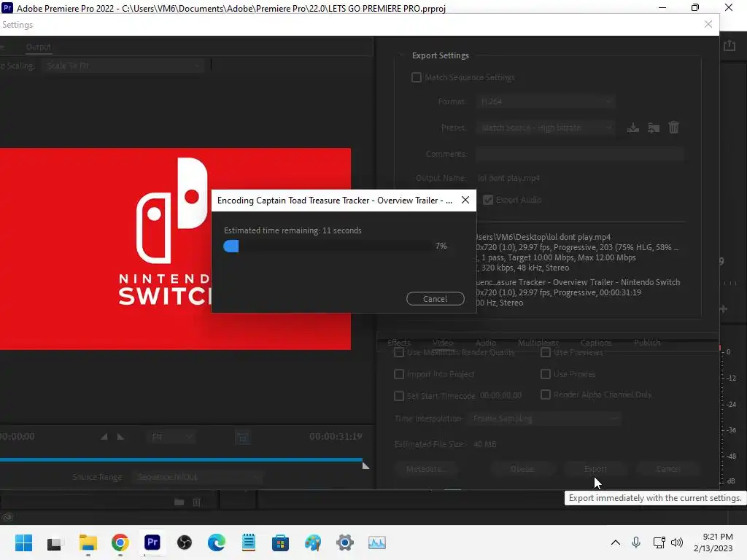Open Time Interpolation Frame Sampling dropdown
This screenshot has width=747, height=560.
tap(545, 419)
